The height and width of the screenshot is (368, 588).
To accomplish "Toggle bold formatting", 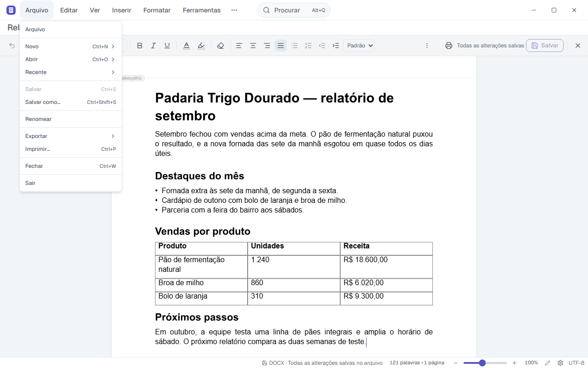I will click(x=140, y=46).
